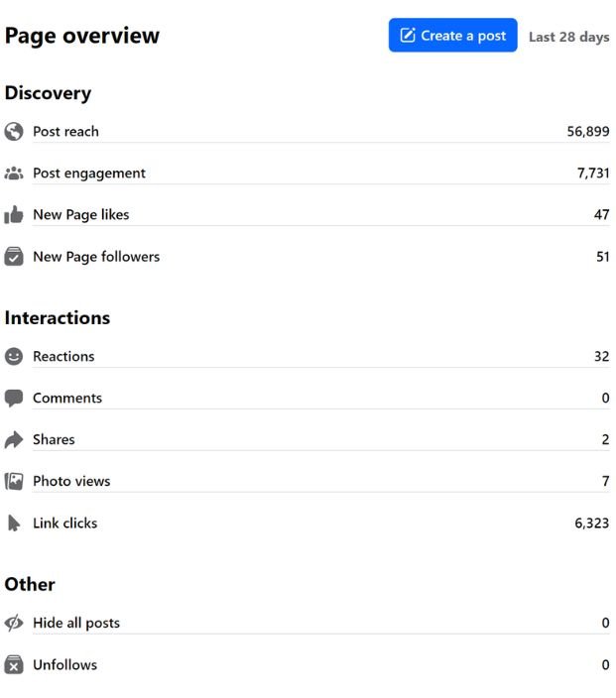Click the Interactions section heading
Screen dimensions: 616x698
click(x=57, y=318)
